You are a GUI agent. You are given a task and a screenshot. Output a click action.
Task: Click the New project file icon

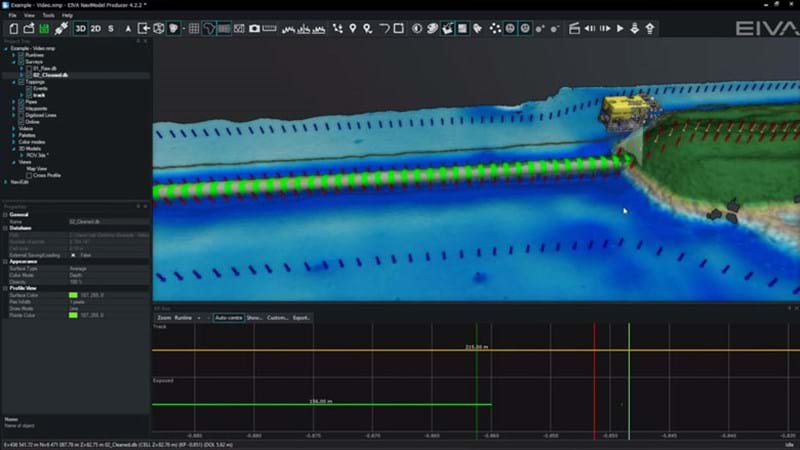pyautogui.click(x=14, y=29)
